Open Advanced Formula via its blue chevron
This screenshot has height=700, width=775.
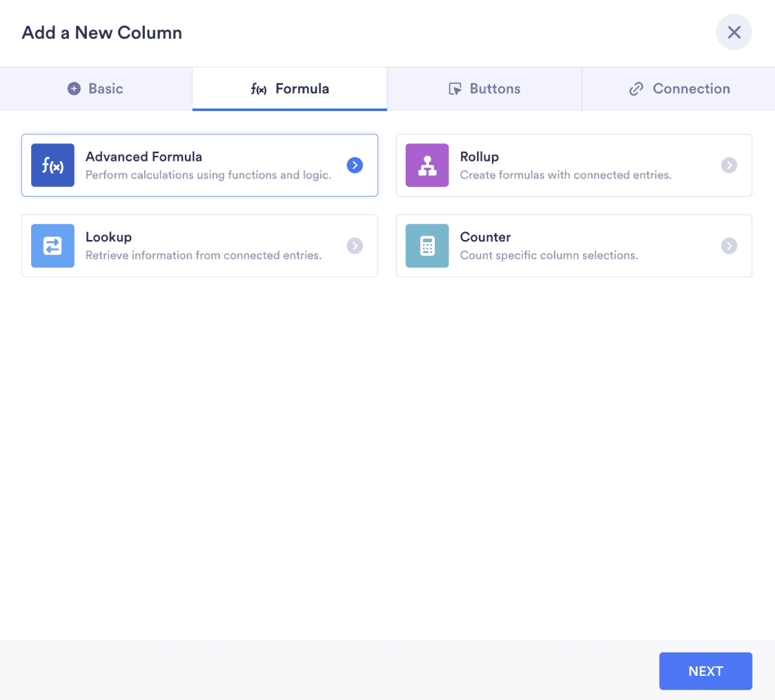354,165
